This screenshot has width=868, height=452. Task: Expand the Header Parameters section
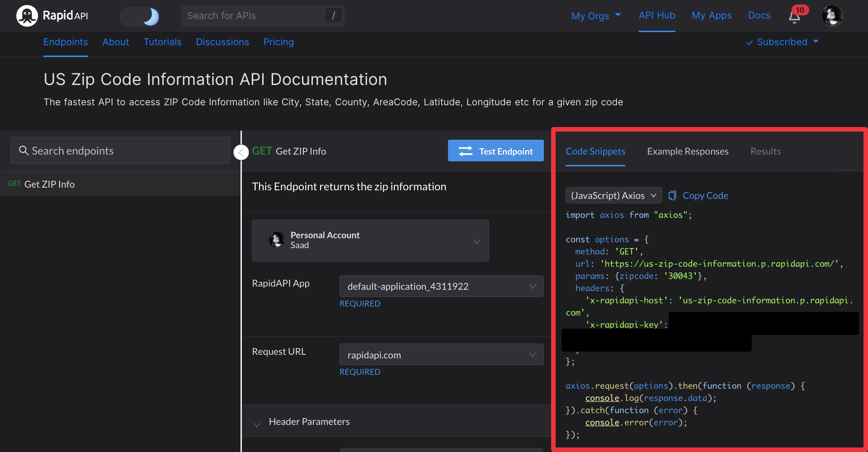[396, 422]
